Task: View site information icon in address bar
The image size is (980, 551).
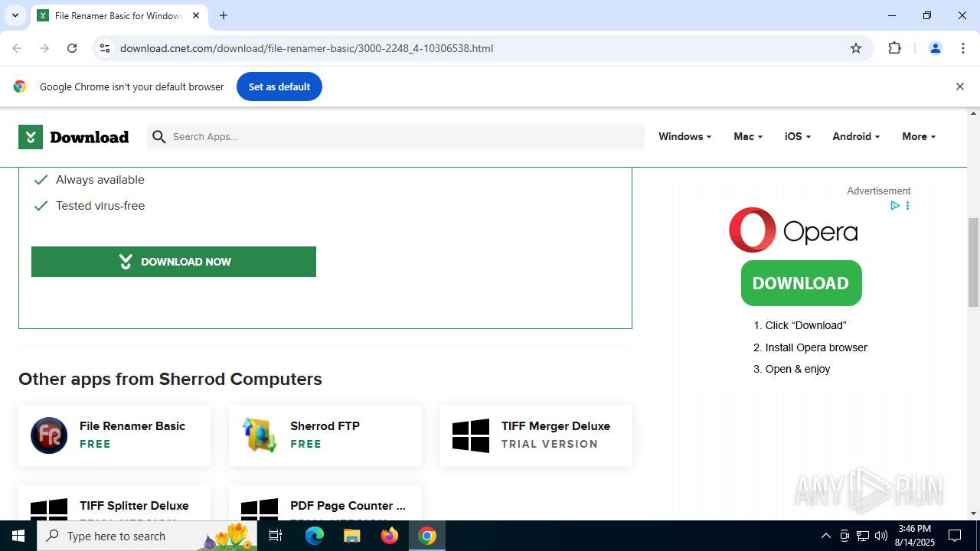Action: (105, 48)
